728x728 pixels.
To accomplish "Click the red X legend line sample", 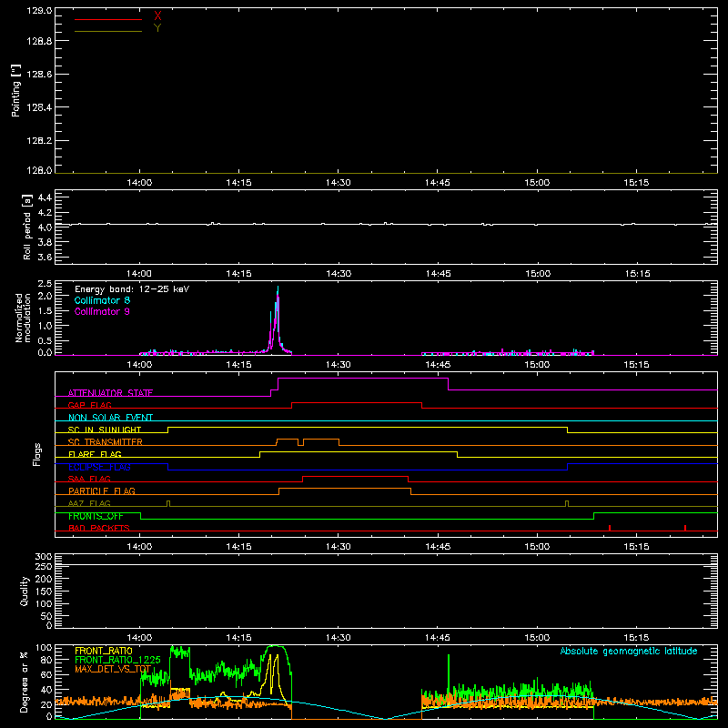I will pyautogui.click(x=108, y=19).
